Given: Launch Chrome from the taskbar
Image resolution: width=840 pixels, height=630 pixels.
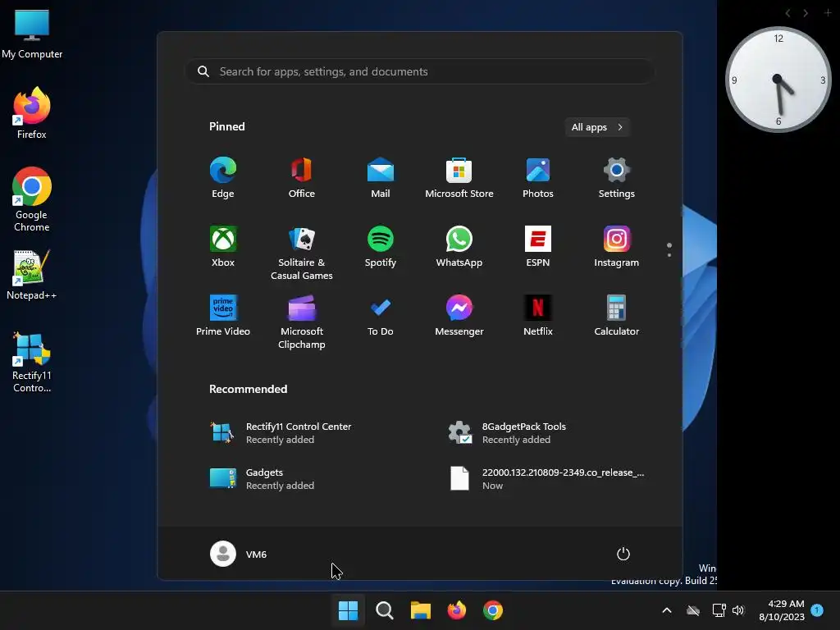Looking at the screenshot, I should (x=493, y=610).
